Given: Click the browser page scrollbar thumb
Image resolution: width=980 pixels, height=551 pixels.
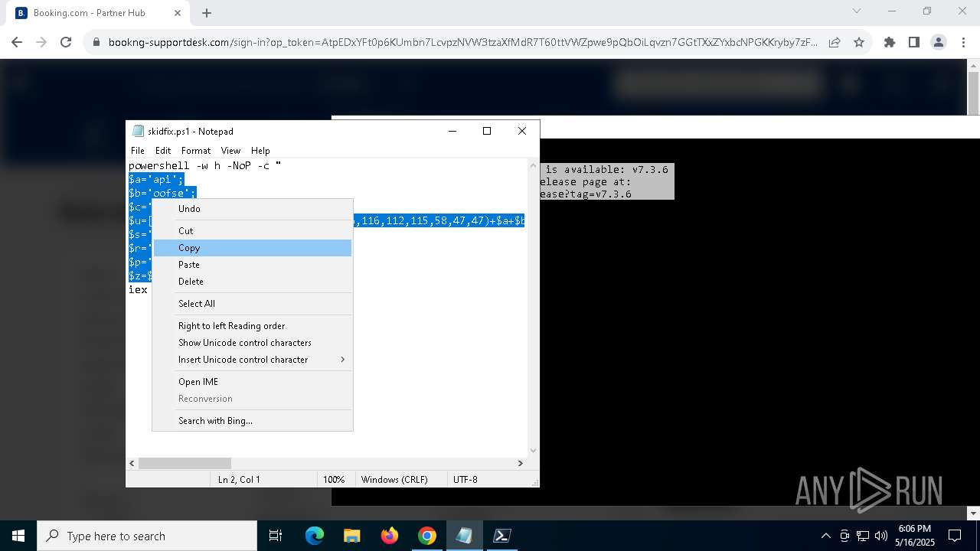Looking at the screenshot, I should tap(973, 92).
